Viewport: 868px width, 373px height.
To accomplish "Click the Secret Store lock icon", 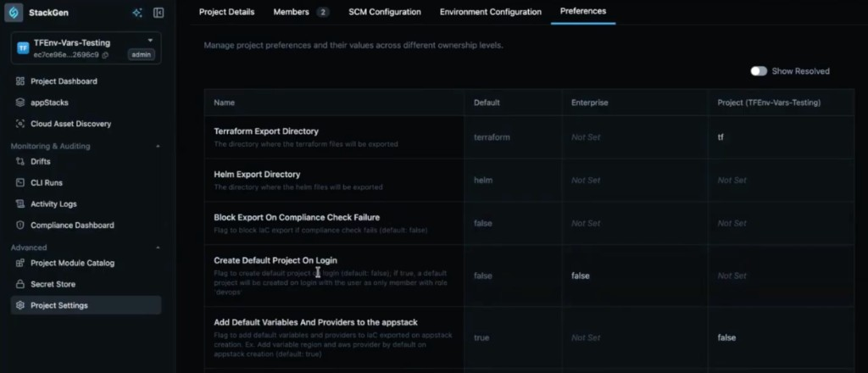I will pos(20,285).
